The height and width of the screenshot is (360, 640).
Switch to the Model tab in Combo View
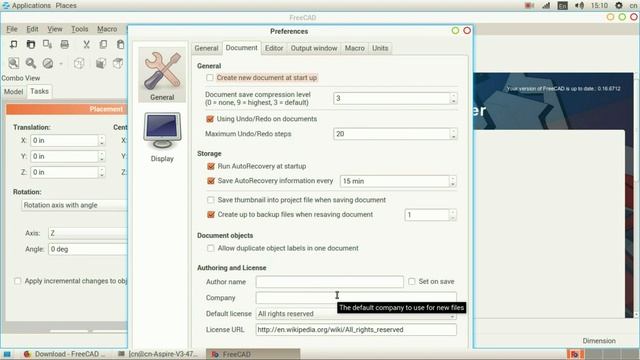pyautogui.click(x=13, y=91)
